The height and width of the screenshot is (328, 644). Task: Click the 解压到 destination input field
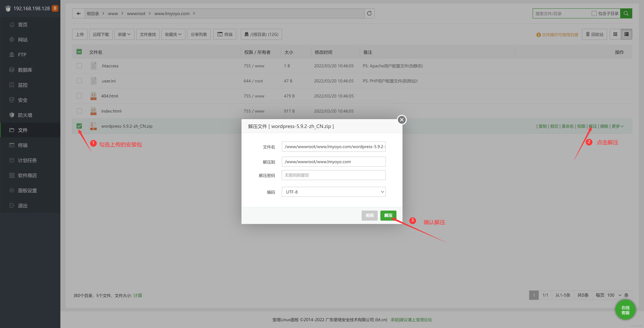334,162
